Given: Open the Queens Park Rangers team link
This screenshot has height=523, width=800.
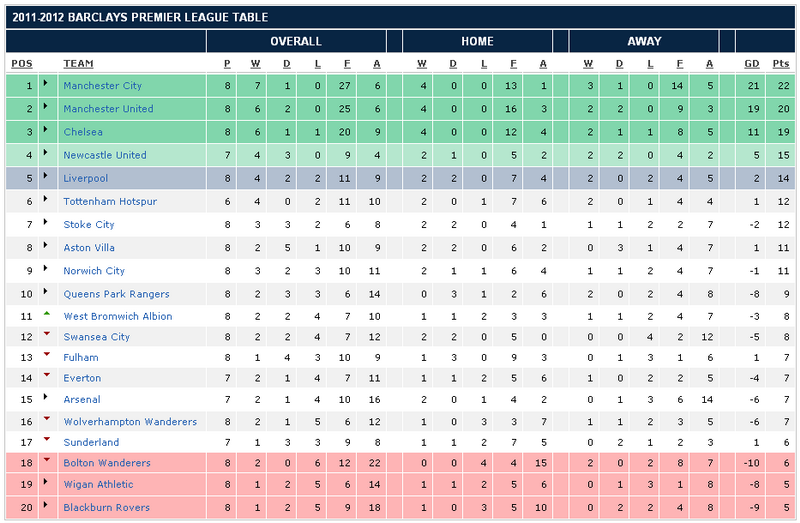Looking at the screenshot, I should coord(116,294).
